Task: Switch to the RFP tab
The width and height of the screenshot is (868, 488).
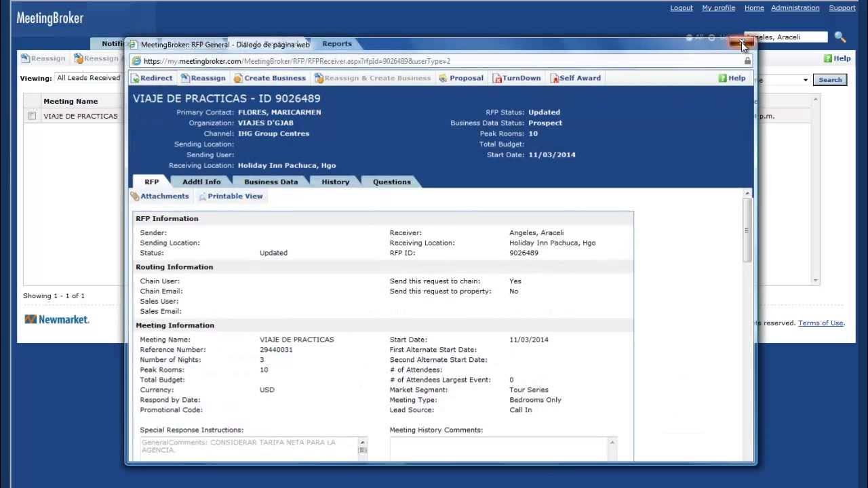Action: coord(151,182)
